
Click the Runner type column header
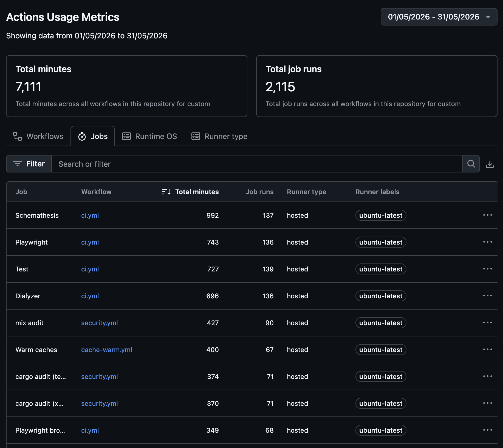[x=306, y=192]
